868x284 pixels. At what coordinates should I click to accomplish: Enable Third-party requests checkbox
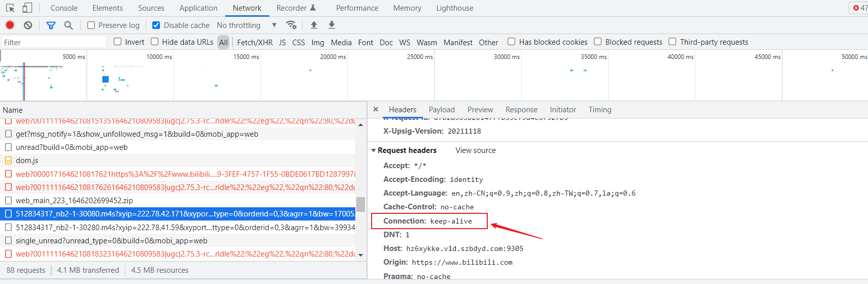673,42
